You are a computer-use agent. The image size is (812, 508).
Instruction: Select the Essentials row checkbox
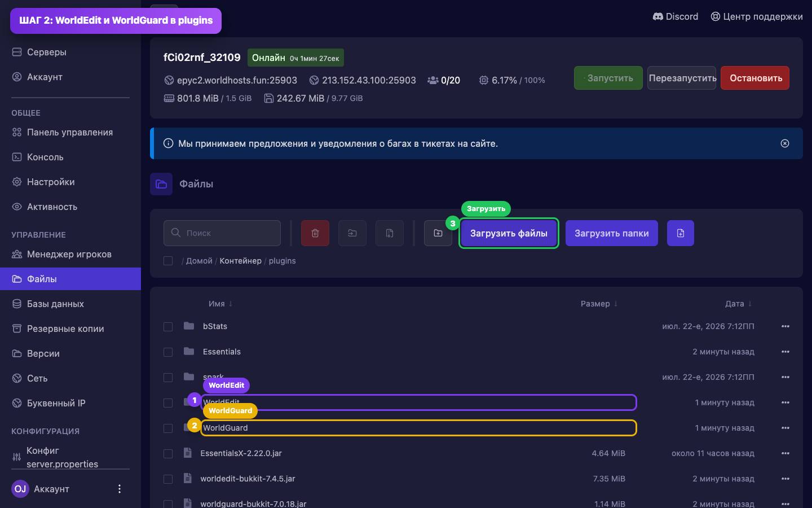pos(168,352)
